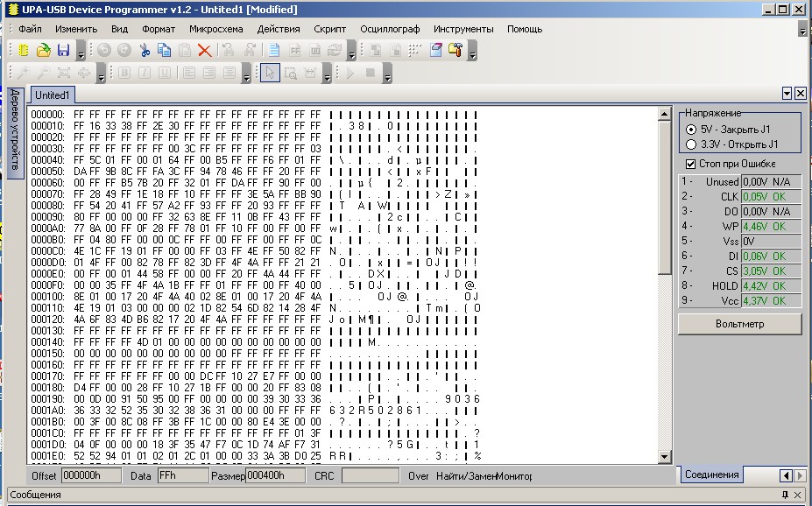812x506 pixels.
Task: Click the Zoom in magnifier icon
Action: 24,73
